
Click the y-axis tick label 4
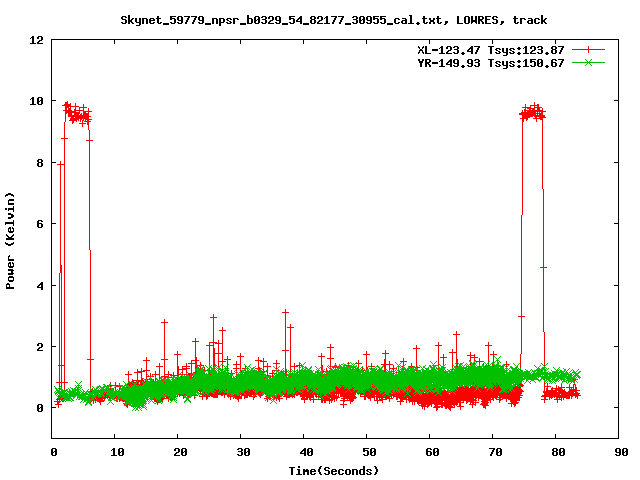pyautogui.click(x=40, y=286)
